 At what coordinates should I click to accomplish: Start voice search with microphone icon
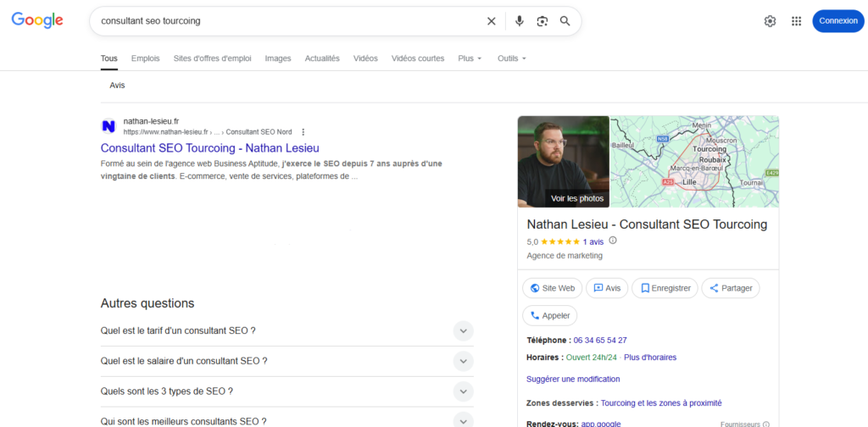pyautogui.click(x=520, y=21)
